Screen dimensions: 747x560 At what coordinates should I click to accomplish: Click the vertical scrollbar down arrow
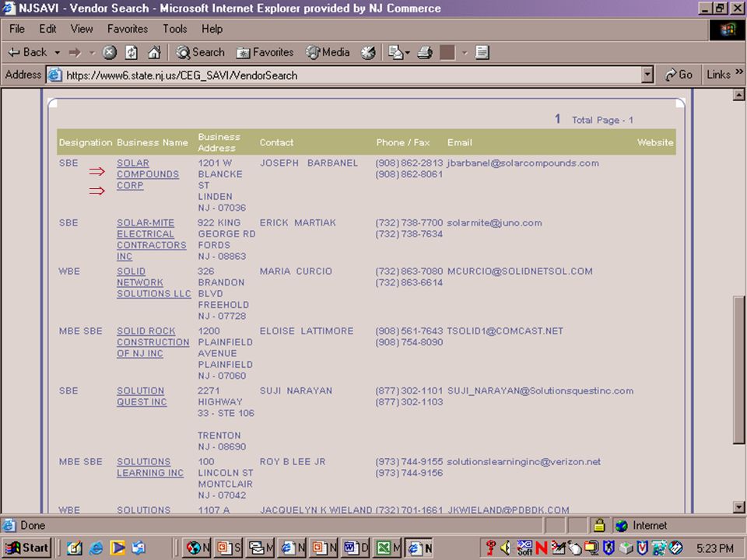tap(738, 507)
